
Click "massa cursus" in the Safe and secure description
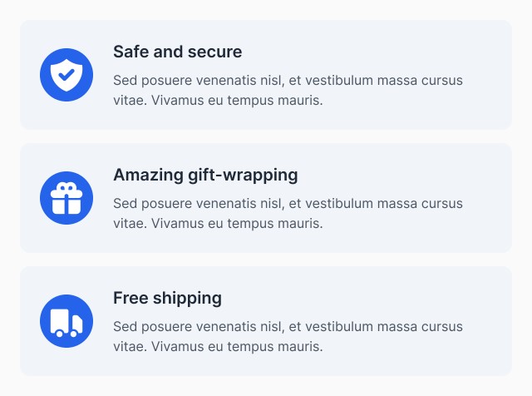pos(420,81)
